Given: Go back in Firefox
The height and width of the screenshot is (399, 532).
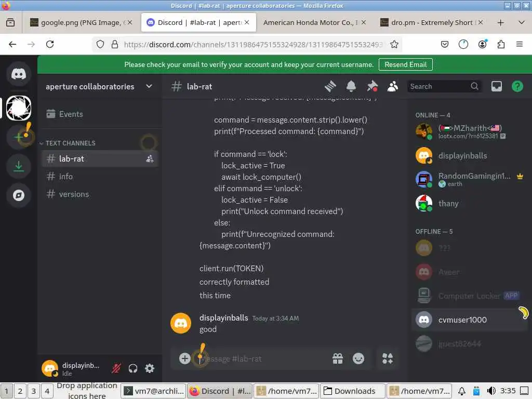Looking at the screenshot, I should (12, 45).
